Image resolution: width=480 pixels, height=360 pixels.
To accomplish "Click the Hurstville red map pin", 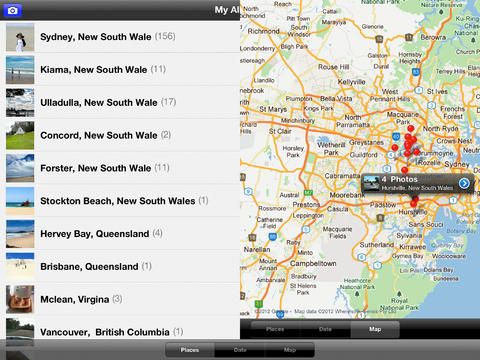I will coord(414,202).
